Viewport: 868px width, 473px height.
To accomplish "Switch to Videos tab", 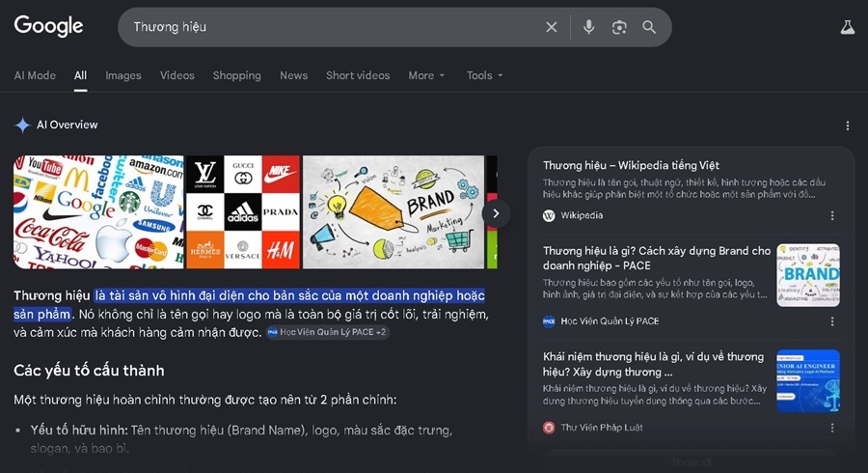I will point(177,75).
